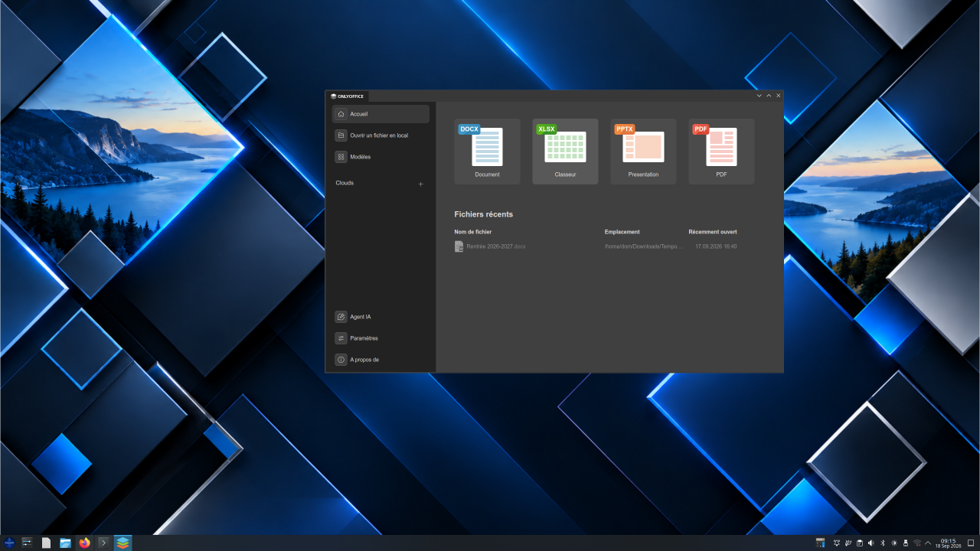980x551 pixels.
Task: Launch the blank document taskbar icon
Action: pyautogui.click(x=46, y=543)
